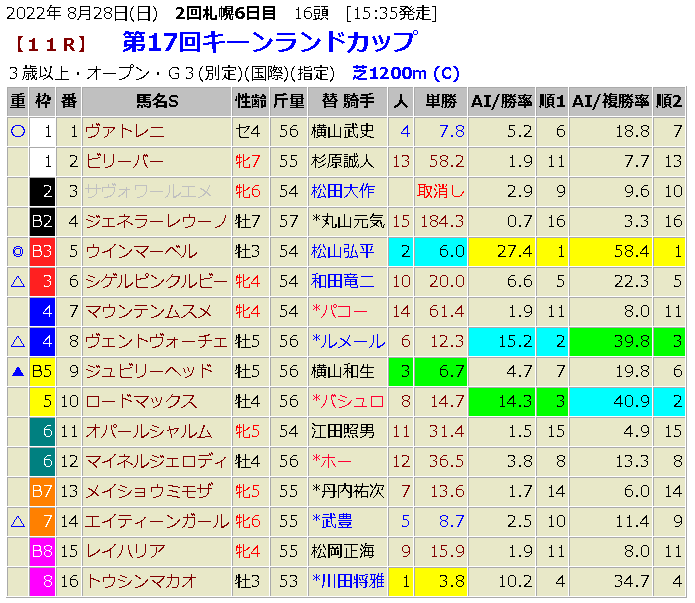Open scratched horse サヴォワールエメ

(x=148, y=192)
